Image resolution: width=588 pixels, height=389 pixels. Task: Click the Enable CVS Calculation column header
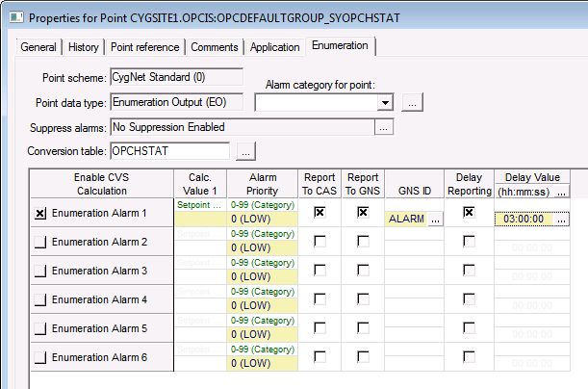coord(102,184)
